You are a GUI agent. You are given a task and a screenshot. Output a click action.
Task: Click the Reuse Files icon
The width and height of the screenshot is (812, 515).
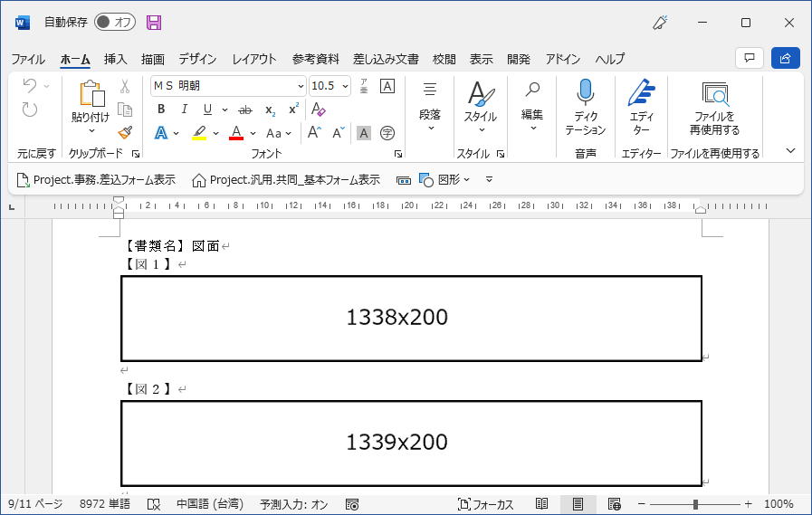[714, 93]
